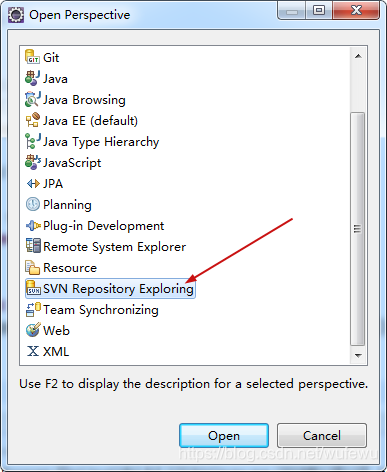Click the scrollbar up arrow
The height and width of the screenshot is (472, 387).
pos(358,56)
